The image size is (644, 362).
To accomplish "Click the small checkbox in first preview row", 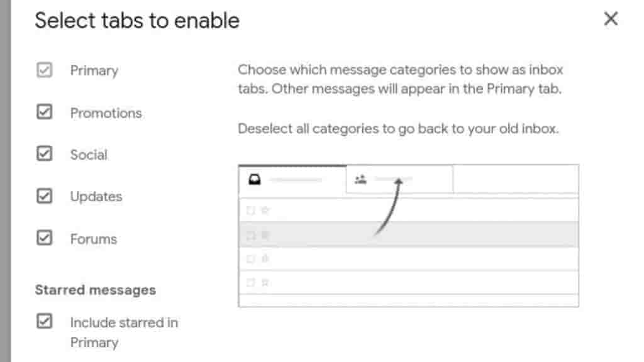I will click(x=250, y=211).
